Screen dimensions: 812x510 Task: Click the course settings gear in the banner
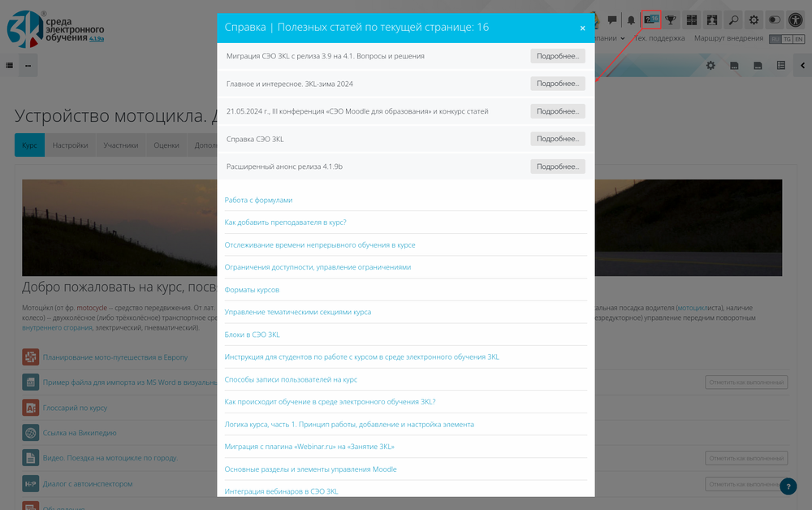coord(710,66)
